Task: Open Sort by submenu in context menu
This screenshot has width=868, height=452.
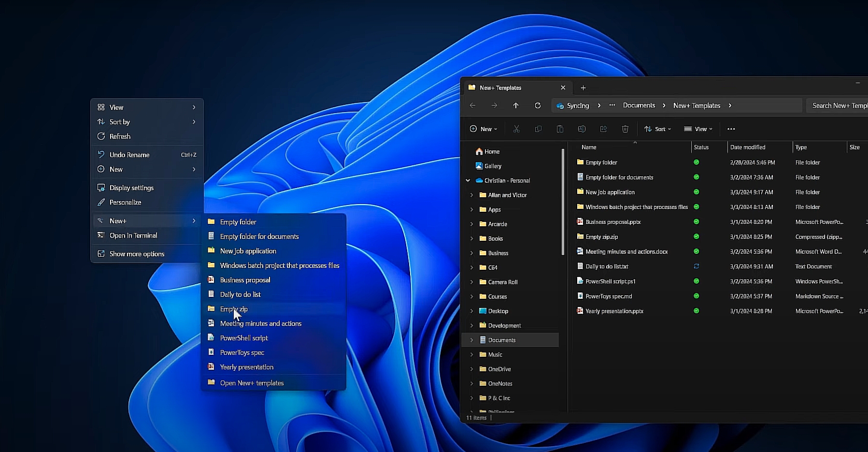Action: [147, 122]
